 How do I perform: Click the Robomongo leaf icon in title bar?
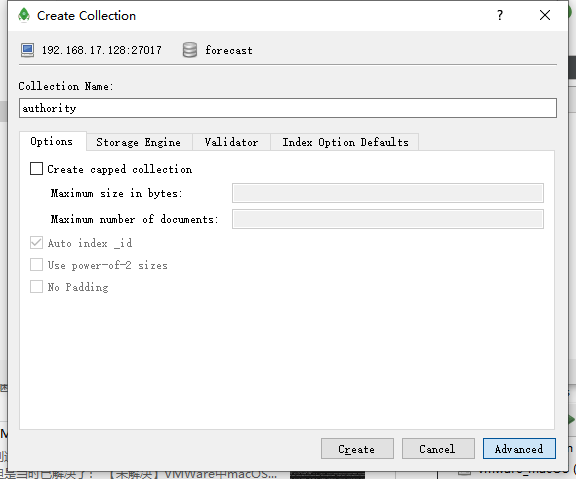(x=24, y=15)
